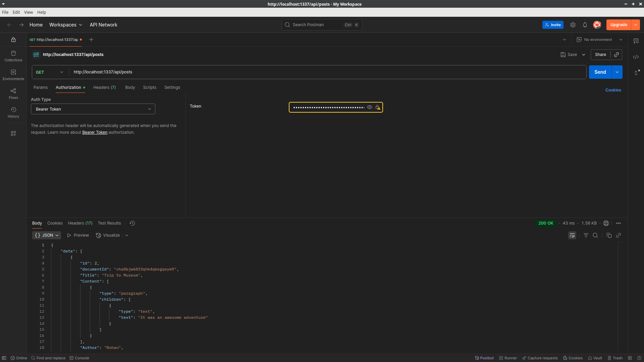Follow the Bearer Token help link
Screen dimensions: 644x362
(x=95, y=132)
